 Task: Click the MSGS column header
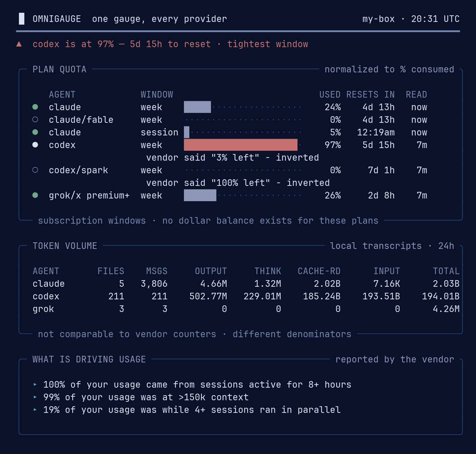(x=157, y=271)
